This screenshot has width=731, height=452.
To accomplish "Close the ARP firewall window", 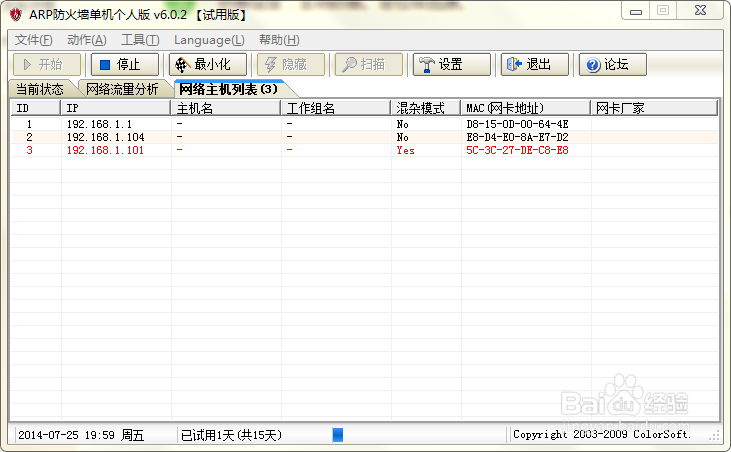I will 700,11.
